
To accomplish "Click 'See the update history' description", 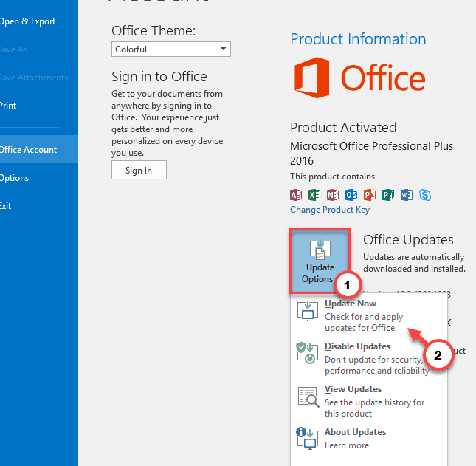I will 374,408.
